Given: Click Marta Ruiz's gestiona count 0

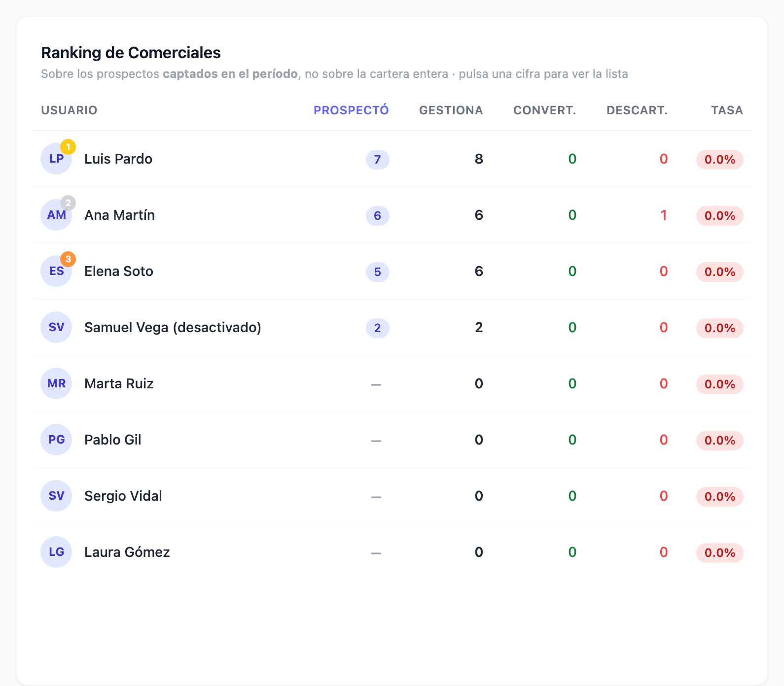Looking at the screenshot, I should 479,384.
